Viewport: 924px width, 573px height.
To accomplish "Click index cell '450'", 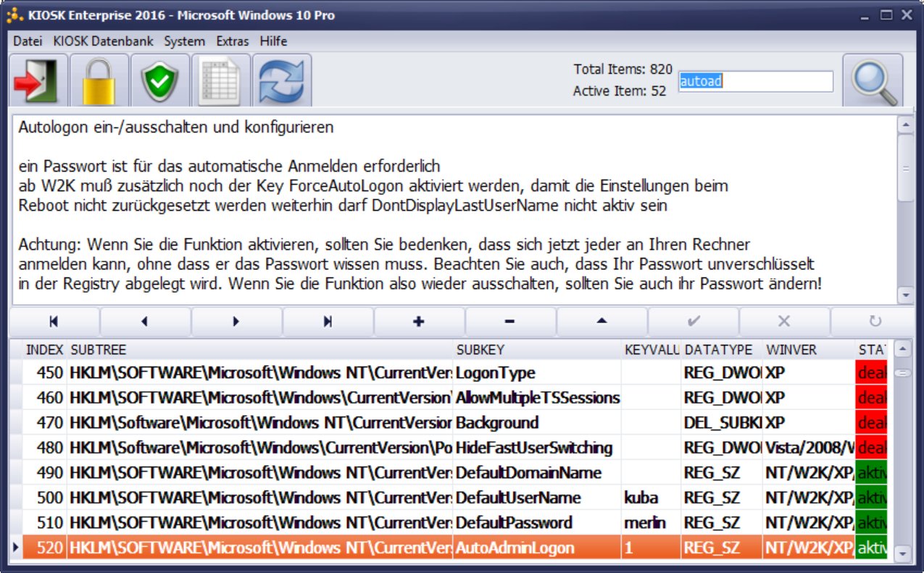I will click(44, 373).
